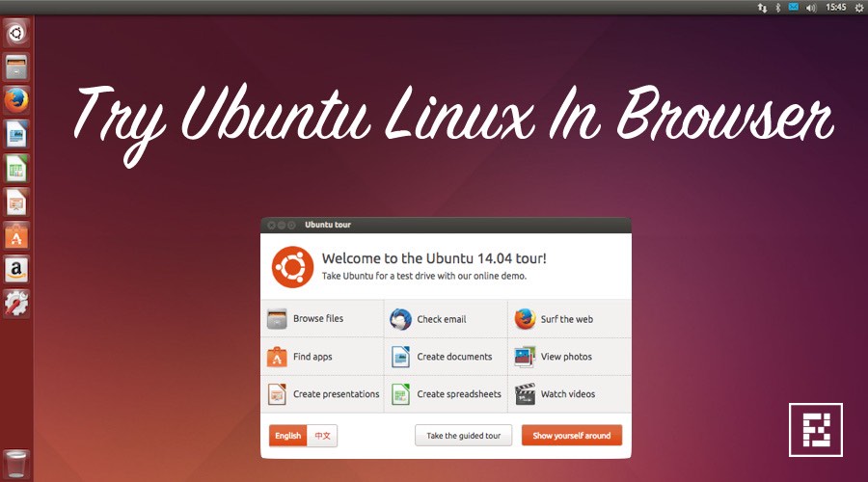Screen dimensions: 868x482
Task: Click 'Take Ubuntu for a test drive' subtitle
Action: point(424,276)
